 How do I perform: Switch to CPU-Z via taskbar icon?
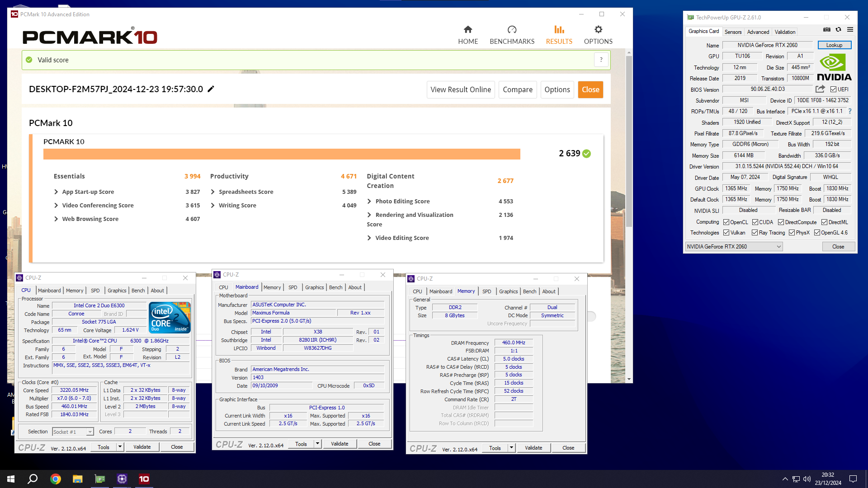click(x=122, y=479)
